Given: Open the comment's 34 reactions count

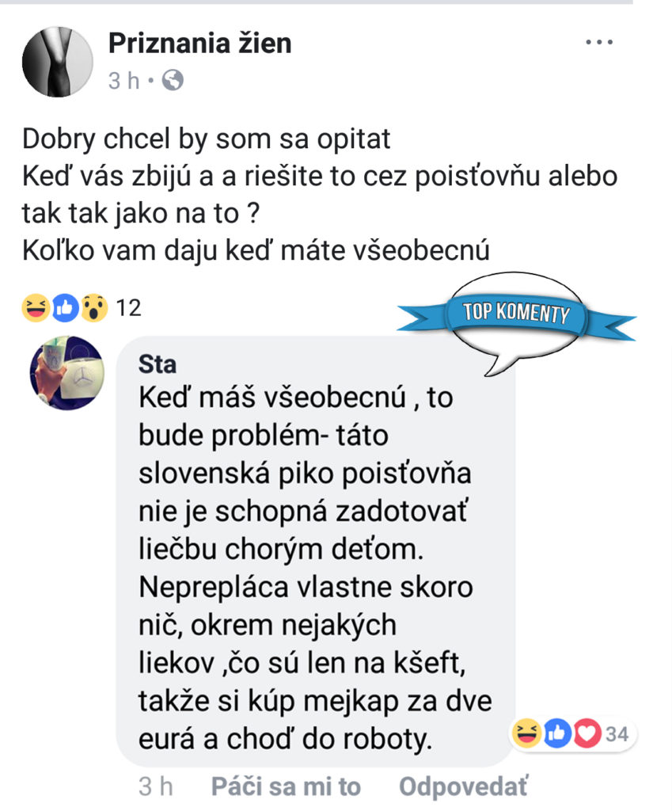Looking at the screenshot, I should point(617,734).
